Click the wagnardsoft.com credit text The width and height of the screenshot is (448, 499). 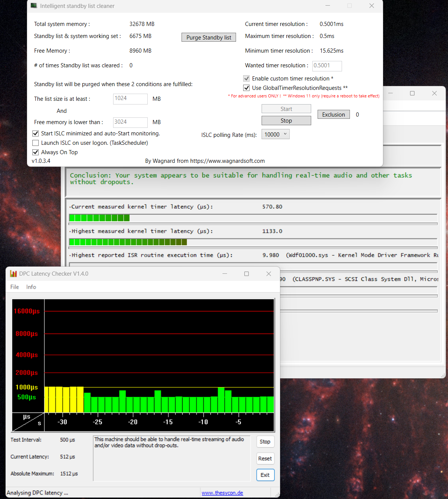[205, 161]
